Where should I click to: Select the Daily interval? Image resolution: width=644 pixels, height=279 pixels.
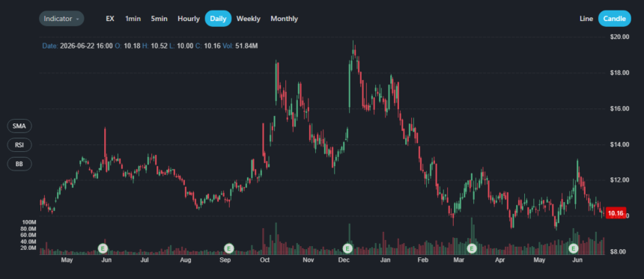coord(218,19)
